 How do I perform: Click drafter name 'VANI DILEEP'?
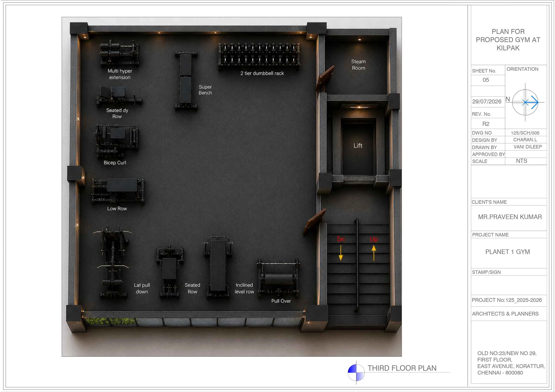click(528, 147)
